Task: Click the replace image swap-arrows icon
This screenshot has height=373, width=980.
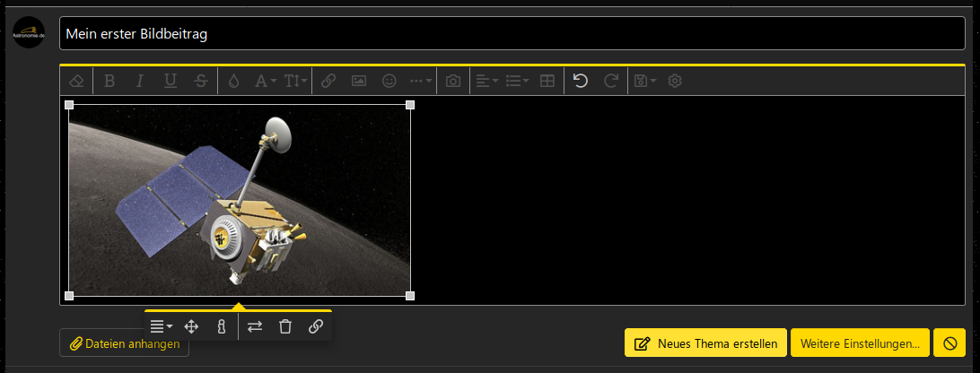Action: 254,326
